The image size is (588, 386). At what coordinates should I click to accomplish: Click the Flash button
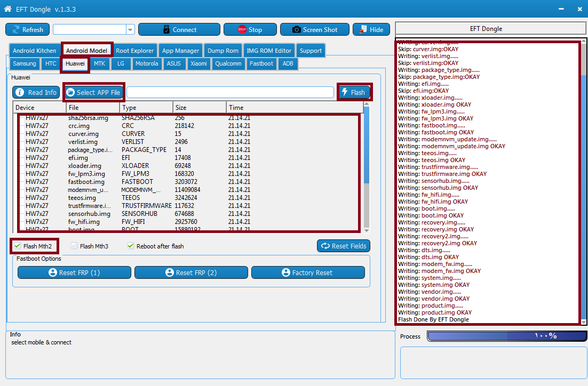click(x=354, y=92)
